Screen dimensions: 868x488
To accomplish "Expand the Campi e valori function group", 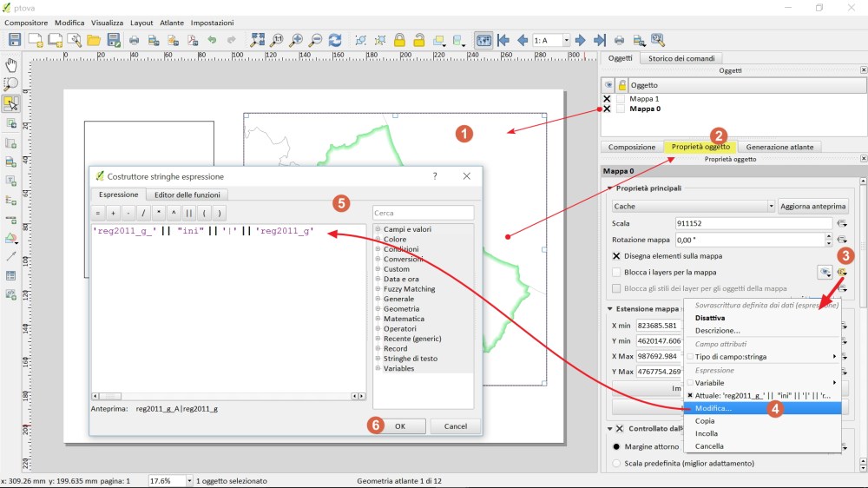I will [x=378, y=229].
